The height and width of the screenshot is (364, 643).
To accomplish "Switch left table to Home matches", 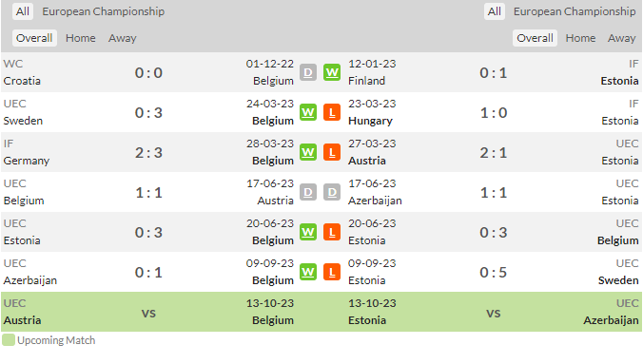I will click(x=80, y=38).
